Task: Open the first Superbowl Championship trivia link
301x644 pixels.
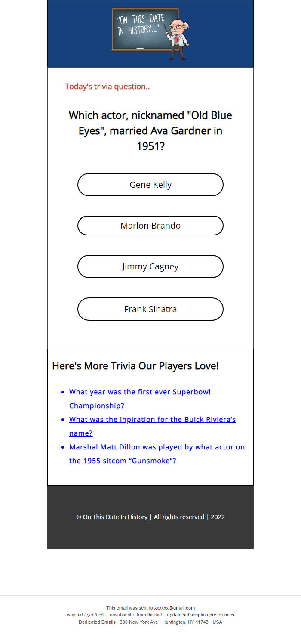Action: click(x=140, y=392)
